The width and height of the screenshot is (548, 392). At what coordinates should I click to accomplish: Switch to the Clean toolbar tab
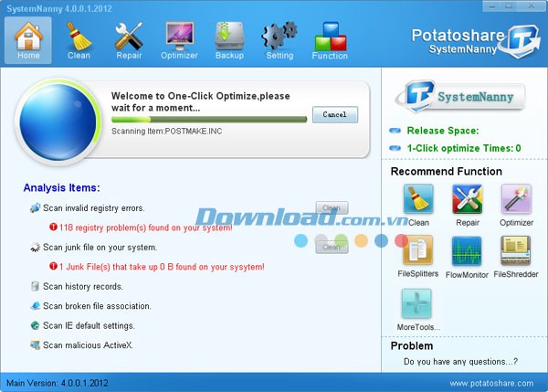pyautogui.click(x=79, y=40)
